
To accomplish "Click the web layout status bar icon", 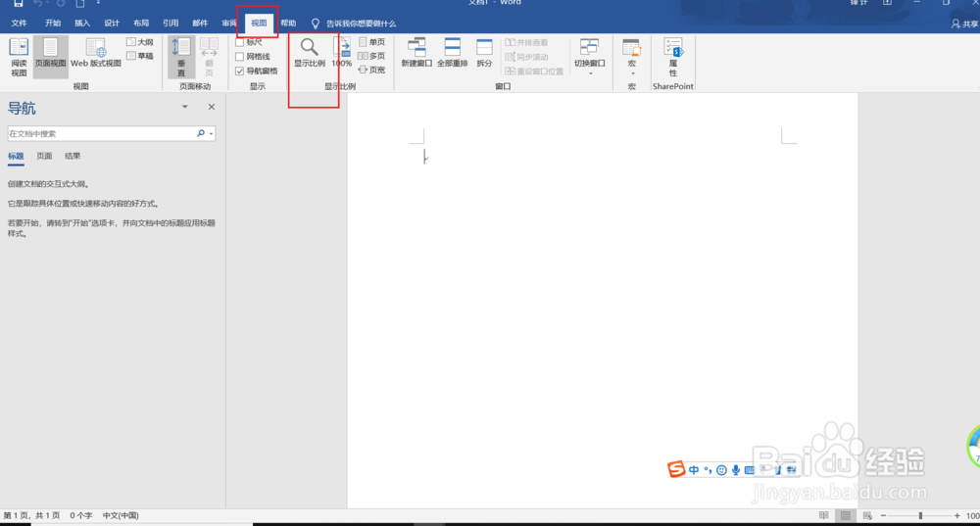I will [x=867, y=515].
